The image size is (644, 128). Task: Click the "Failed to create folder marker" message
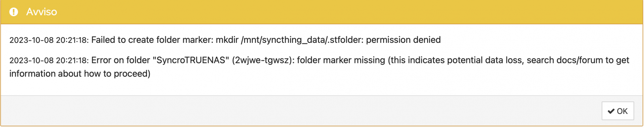[x=152, y=40]
